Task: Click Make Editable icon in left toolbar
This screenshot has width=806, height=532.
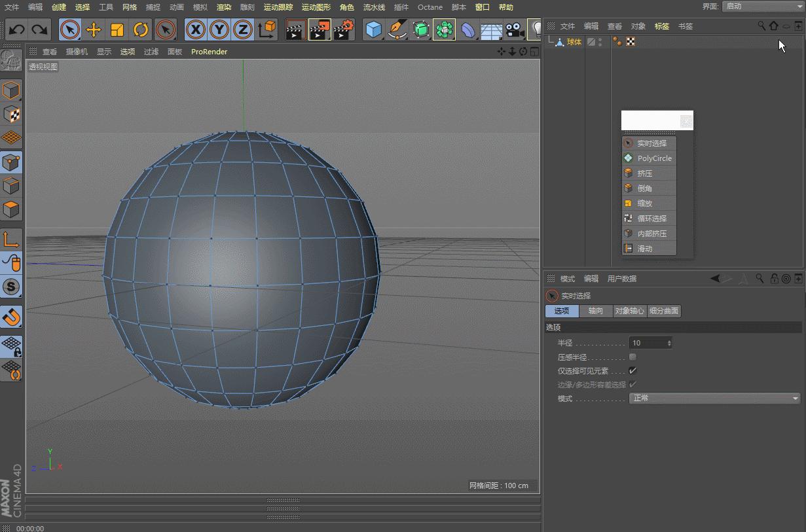Action: [11, 61]
